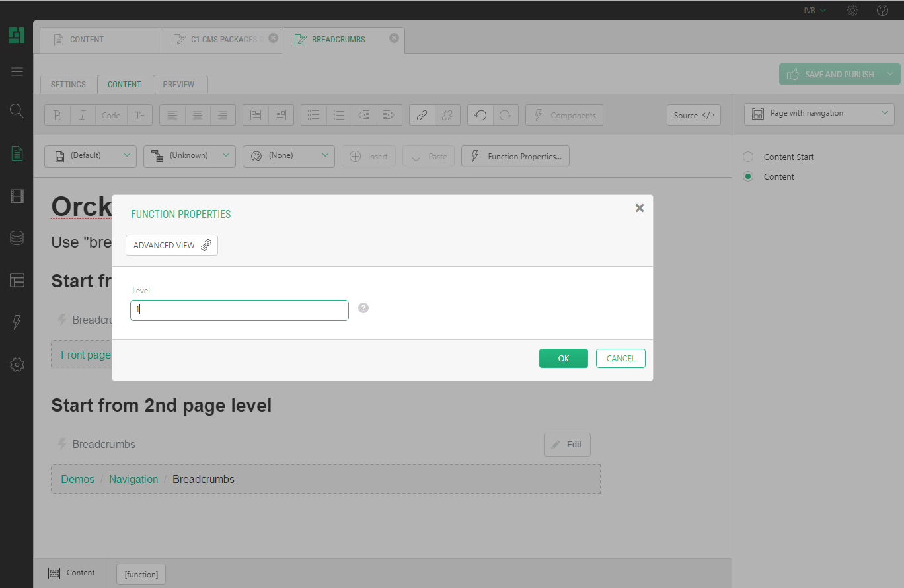Open the Media perspective film icon
Screen dimensions: 904x588
coord(17,196)
